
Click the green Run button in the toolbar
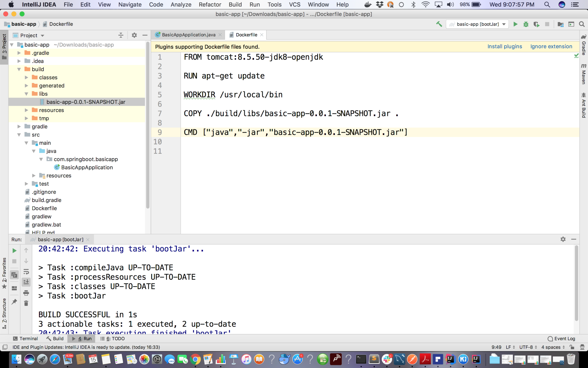(515, 24)
